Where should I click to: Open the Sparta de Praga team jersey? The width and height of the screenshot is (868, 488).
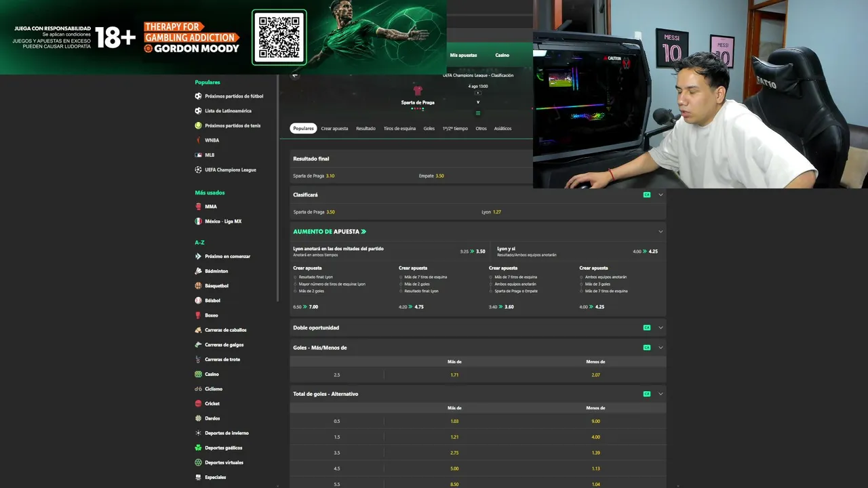click(418, 90)
